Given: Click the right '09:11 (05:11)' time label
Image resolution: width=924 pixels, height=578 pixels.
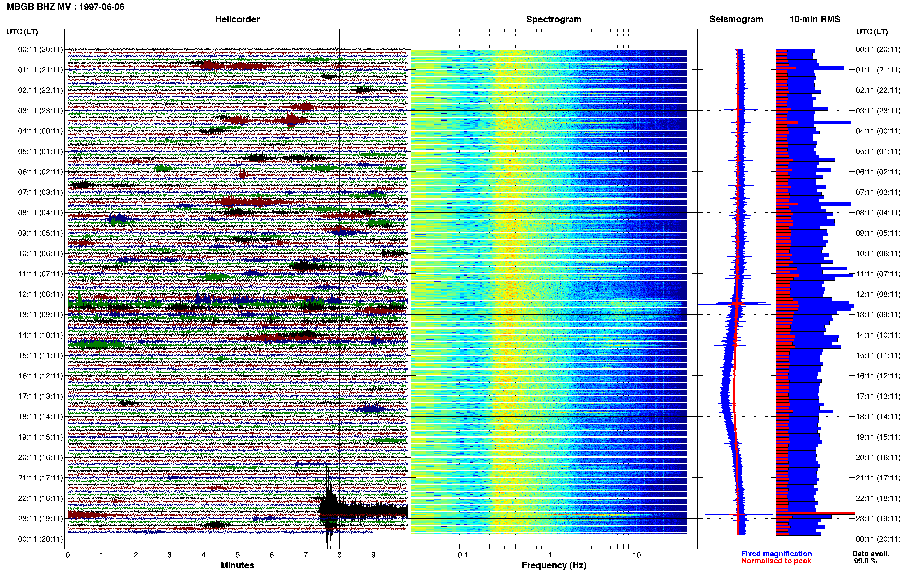Looking at the screenshot, I should (x=878, y=233).
